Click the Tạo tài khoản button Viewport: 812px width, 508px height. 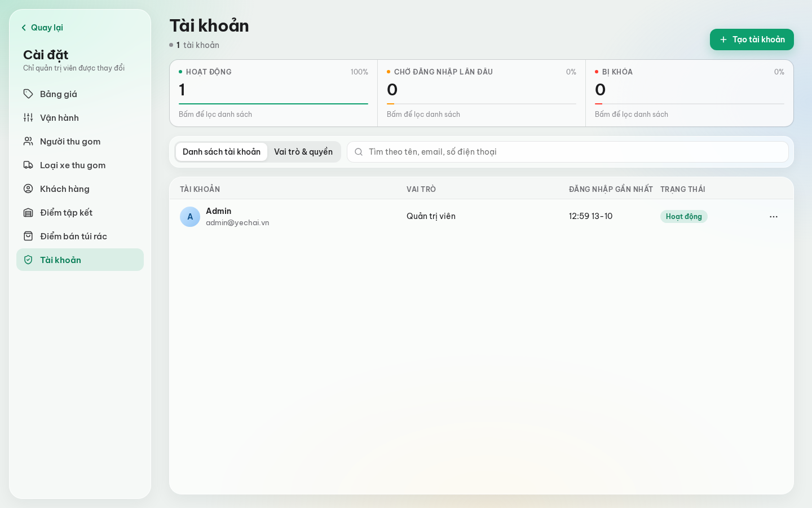(x=752, y=40)
